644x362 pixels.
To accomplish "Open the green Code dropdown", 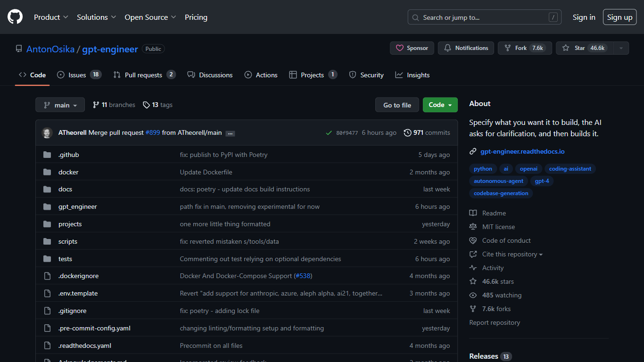I will pyautogui.click(x=440, y=105).
